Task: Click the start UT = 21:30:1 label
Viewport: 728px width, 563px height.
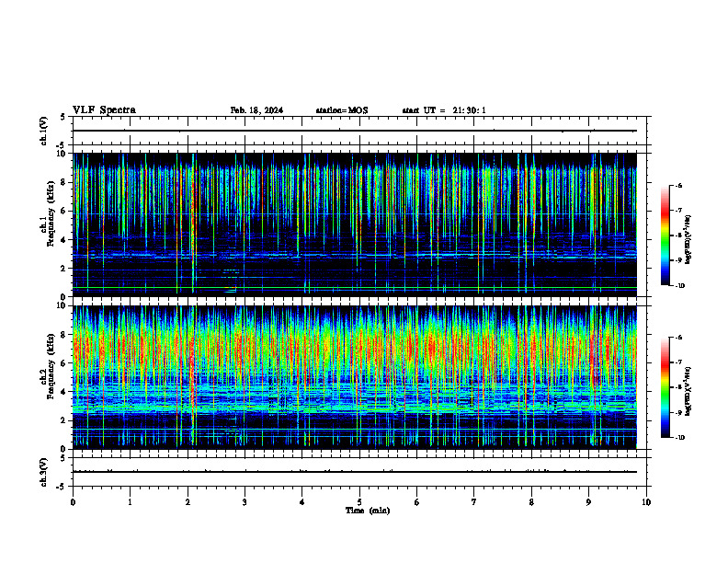Action: tap(444, 110)
